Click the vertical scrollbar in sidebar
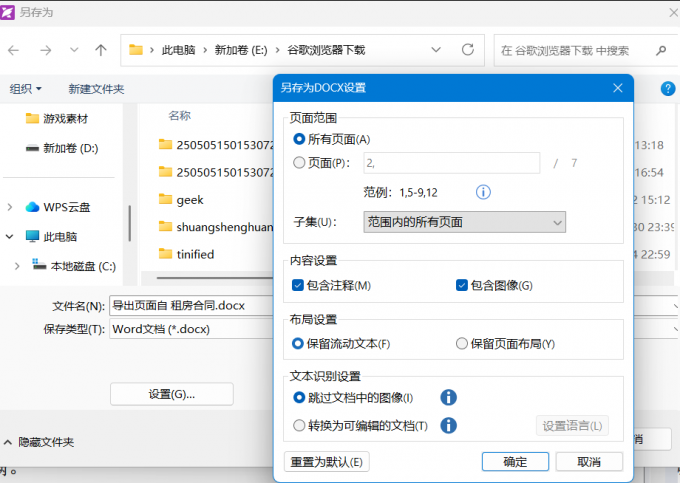 click(130, 223)
